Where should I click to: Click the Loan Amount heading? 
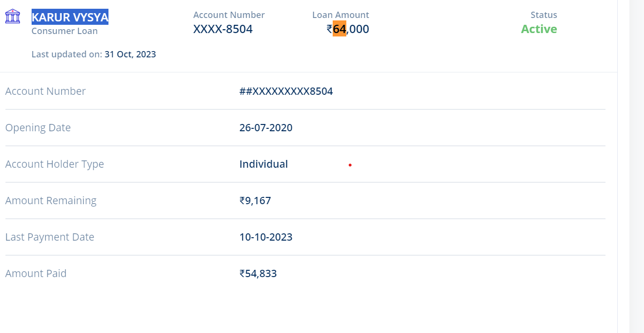[x=340, y=15]
